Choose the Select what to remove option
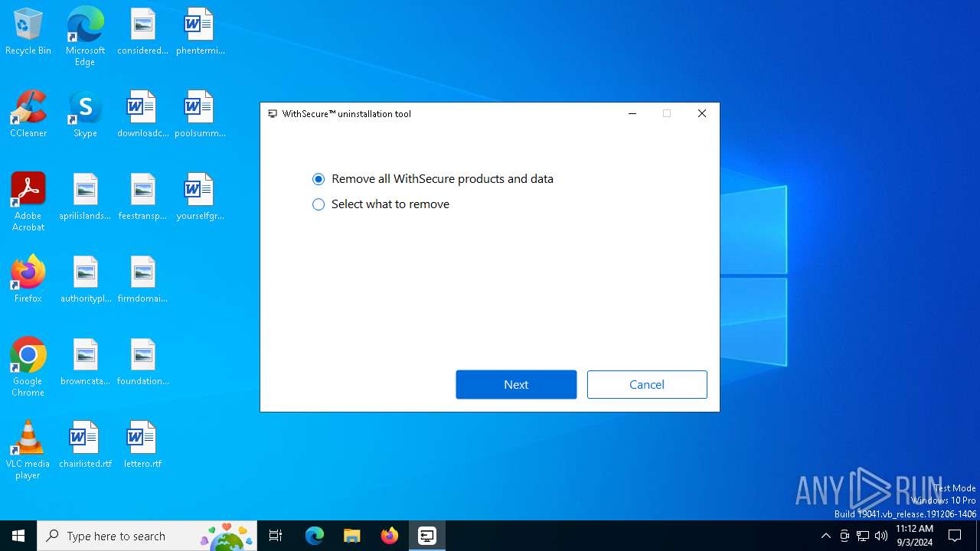The width and height of the screenshot is (980, 551). point(381,204)
